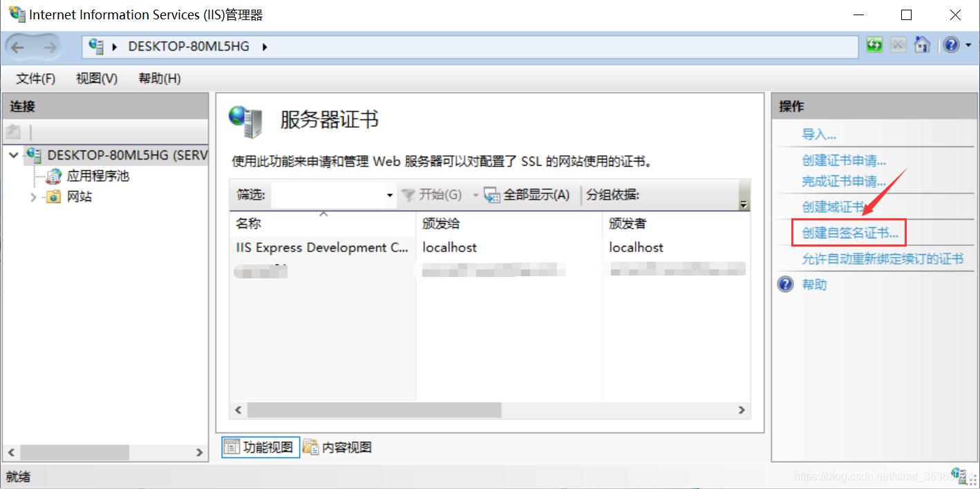
Task: Click the blue Help question-mark icon
Action: pos(952,44)
